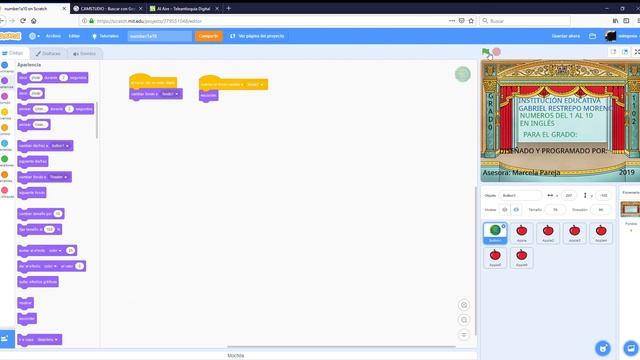The image size is (640, 360).
Task: Open backdrop dropdown in workspace cambiar fondo block
Action: [170, 94]
